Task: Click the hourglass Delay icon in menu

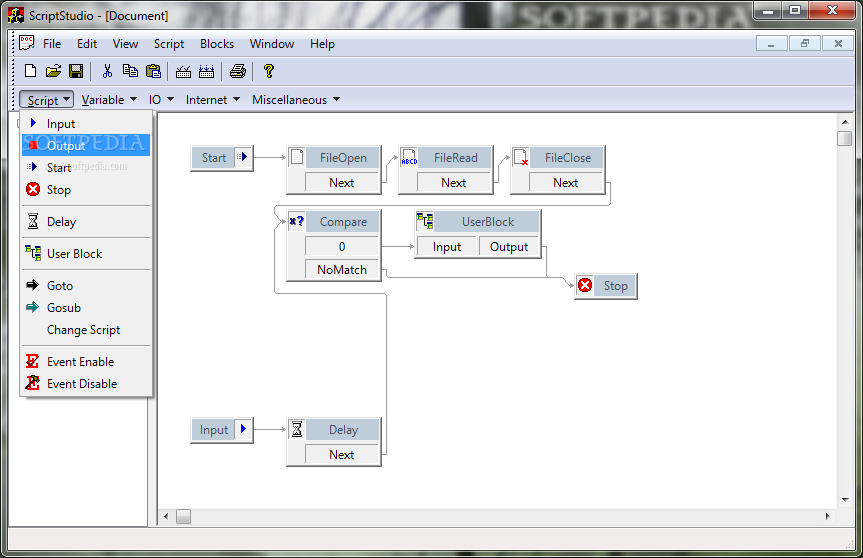Action: coord(33,221)
